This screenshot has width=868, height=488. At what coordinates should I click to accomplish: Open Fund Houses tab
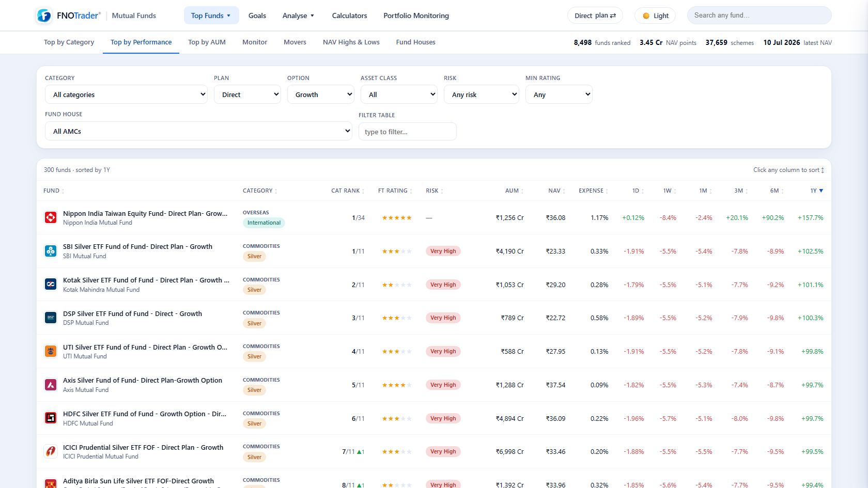coord(416,42)
